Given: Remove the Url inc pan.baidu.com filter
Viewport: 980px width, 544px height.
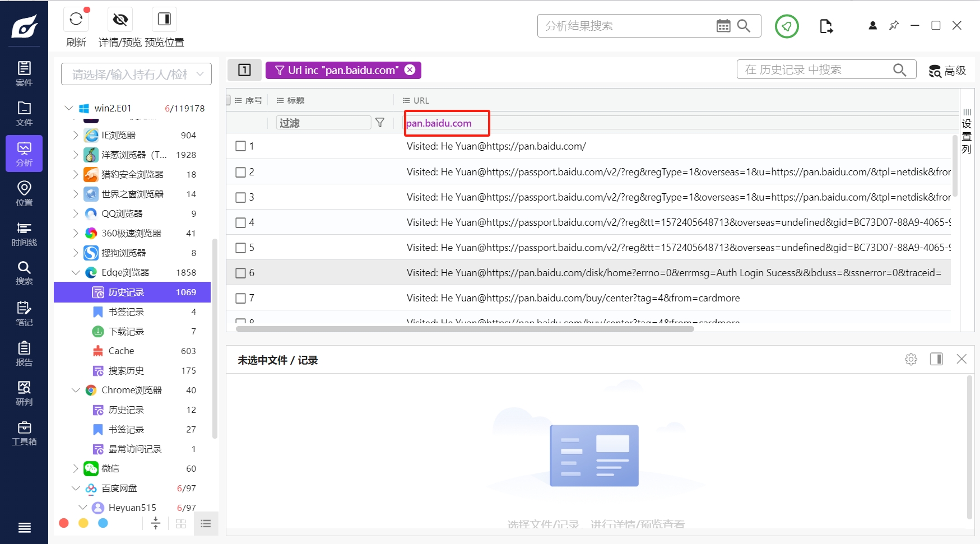Looking at the screenshot, I should [x=410, y=69].
